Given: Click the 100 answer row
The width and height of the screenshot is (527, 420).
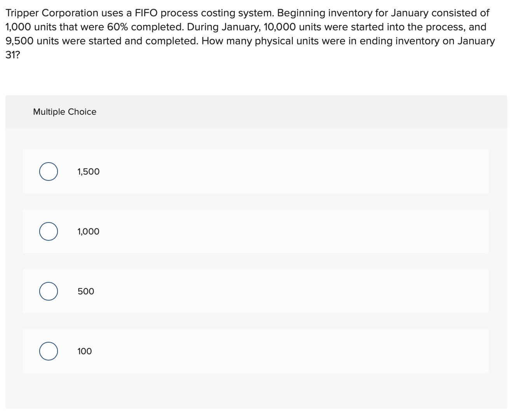Looking at the screenshot, I should 256,351.
